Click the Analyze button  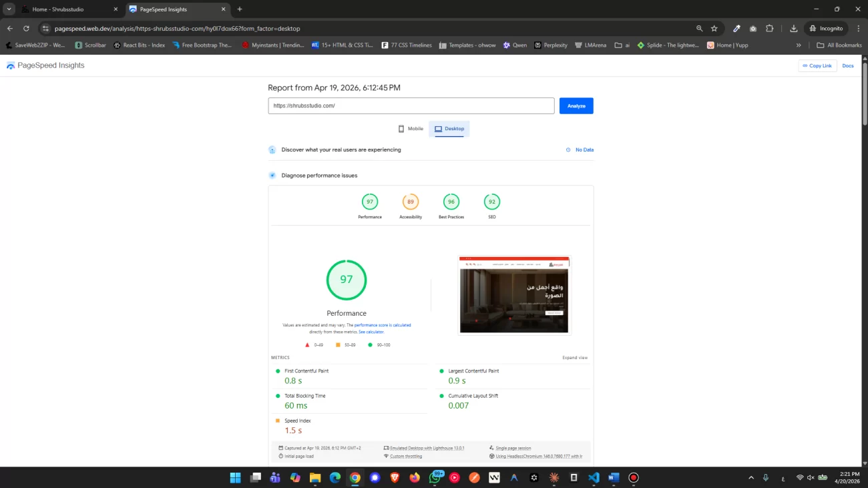(x=576, y=106)
